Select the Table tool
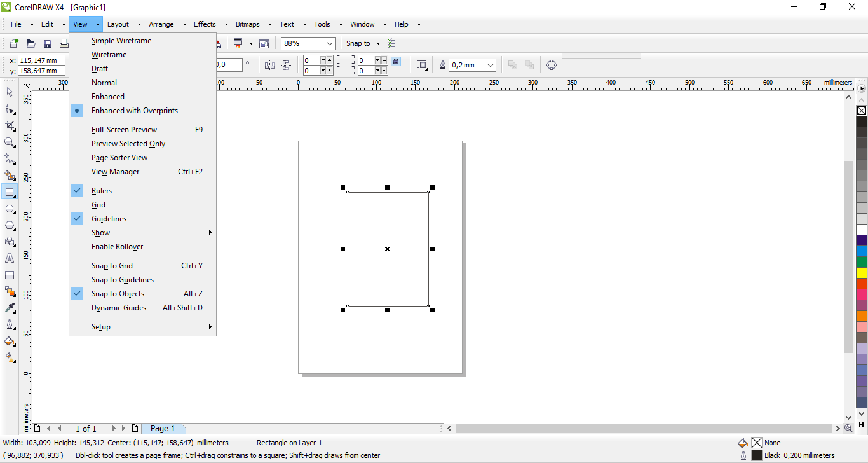Viewport: 868px width, 463px height. pos(10,275)
